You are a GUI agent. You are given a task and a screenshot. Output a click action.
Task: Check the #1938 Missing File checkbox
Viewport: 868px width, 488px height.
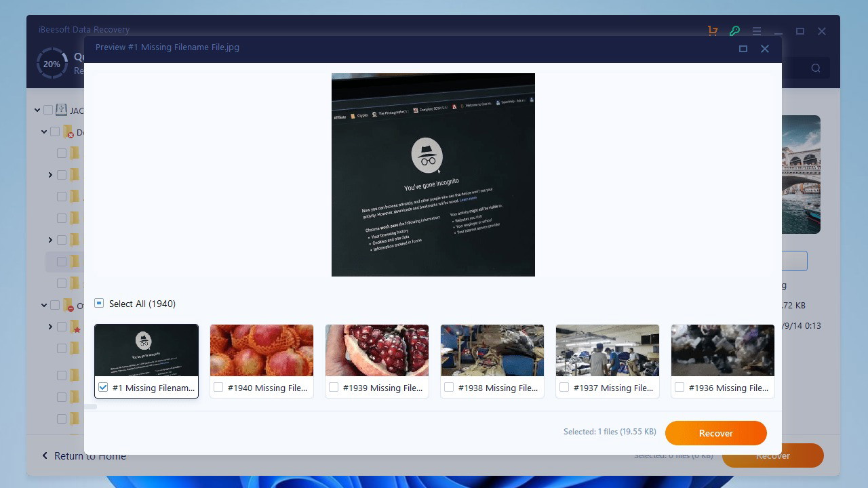click(449, 388)
